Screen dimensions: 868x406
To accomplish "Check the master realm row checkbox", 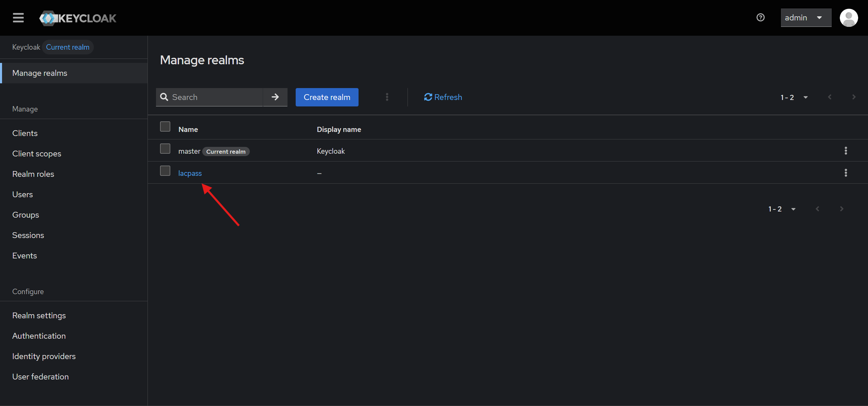I will click(x=165, y=149).
